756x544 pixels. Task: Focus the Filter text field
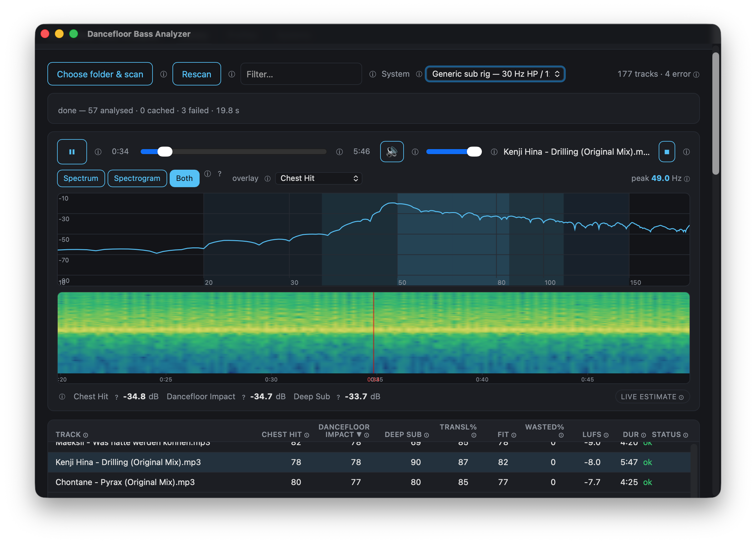tap(301, 74)
